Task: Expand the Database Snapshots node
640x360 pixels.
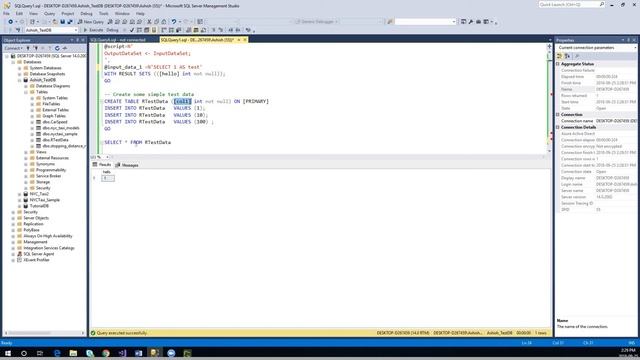Action: (20, 74)
